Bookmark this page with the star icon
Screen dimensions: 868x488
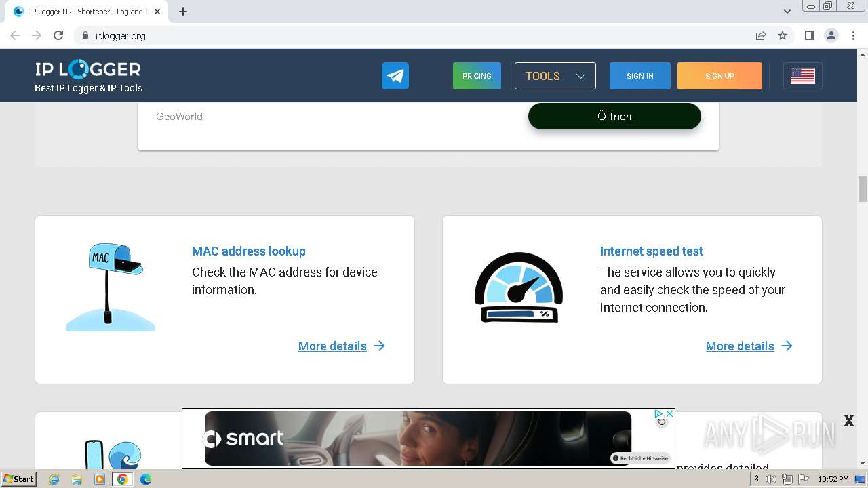(783, 35)
